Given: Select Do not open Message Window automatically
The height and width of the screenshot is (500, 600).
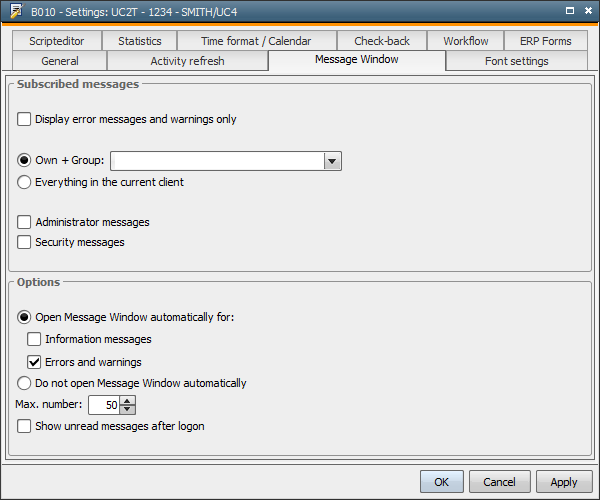Looking at the screenshot, I should pos(24,383).
